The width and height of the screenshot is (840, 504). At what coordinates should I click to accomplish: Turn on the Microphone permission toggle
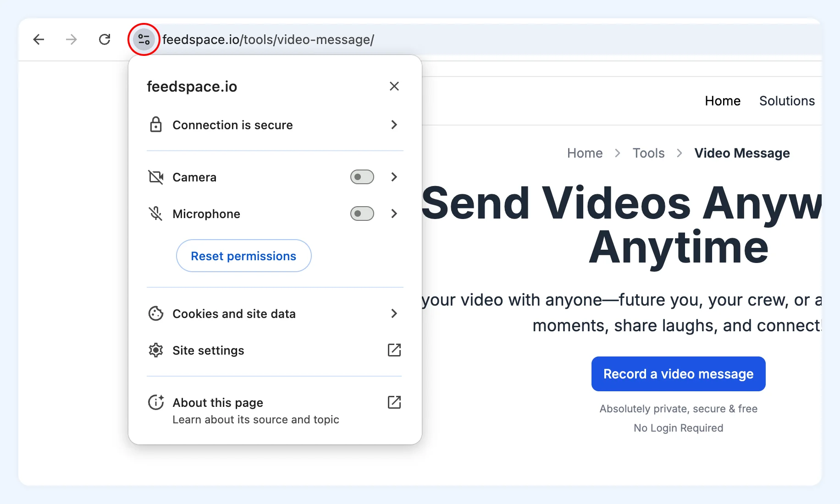click(x=362, y=214)
